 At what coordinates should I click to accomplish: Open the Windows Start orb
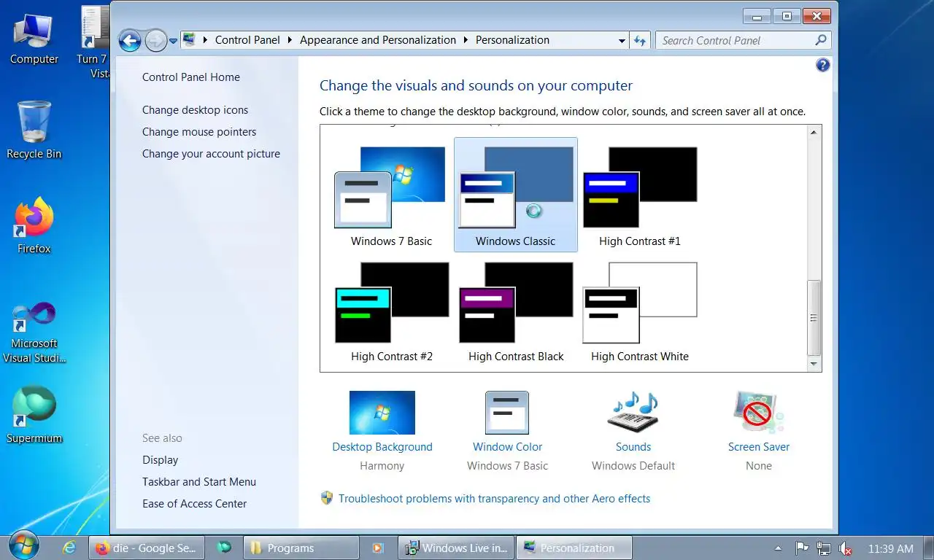24,545
